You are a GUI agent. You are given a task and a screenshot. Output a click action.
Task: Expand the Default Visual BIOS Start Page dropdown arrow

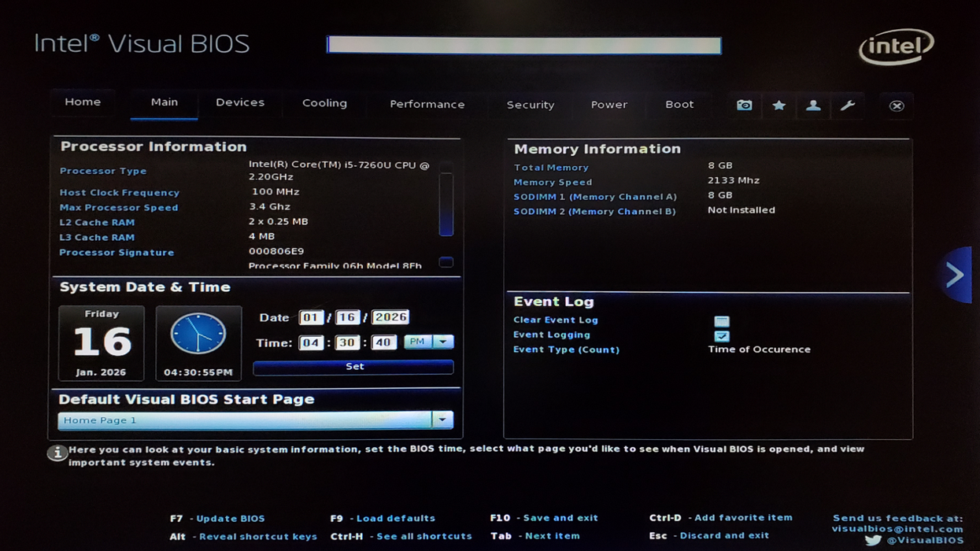442,420
